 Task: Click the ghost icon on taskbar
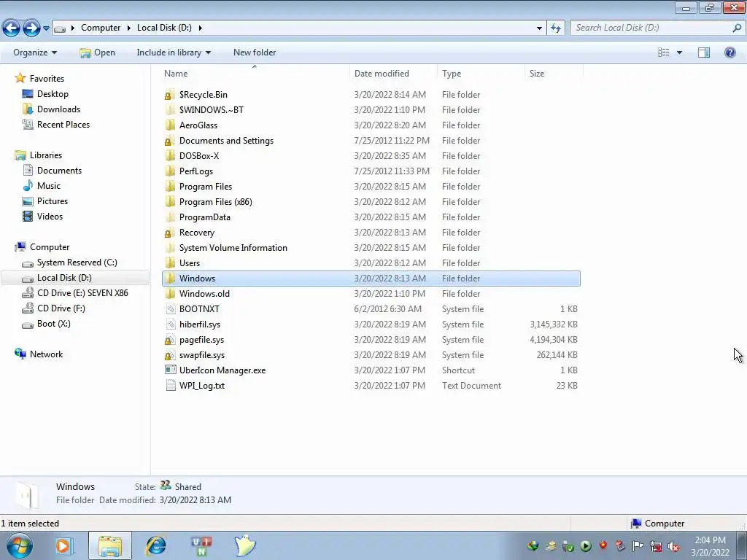[245, 545]
